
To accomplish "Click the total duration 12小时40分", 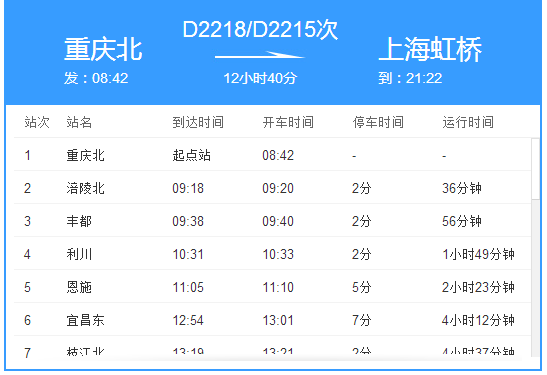I will tap(260, 78).
